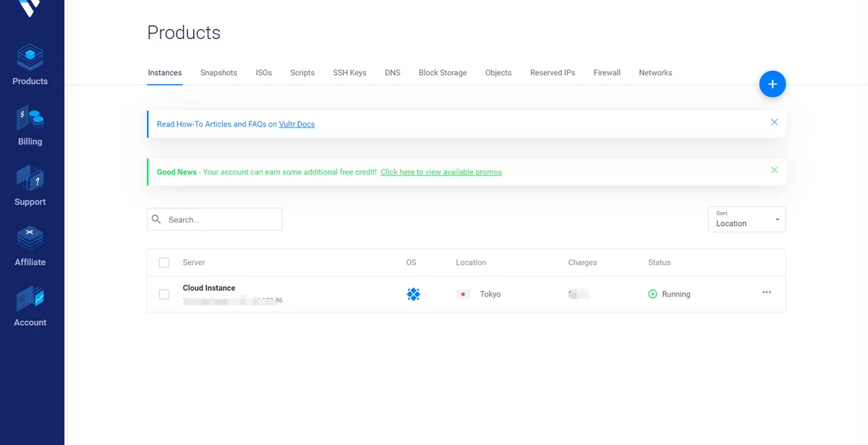Click the green Running status icon

pos(652,294)
